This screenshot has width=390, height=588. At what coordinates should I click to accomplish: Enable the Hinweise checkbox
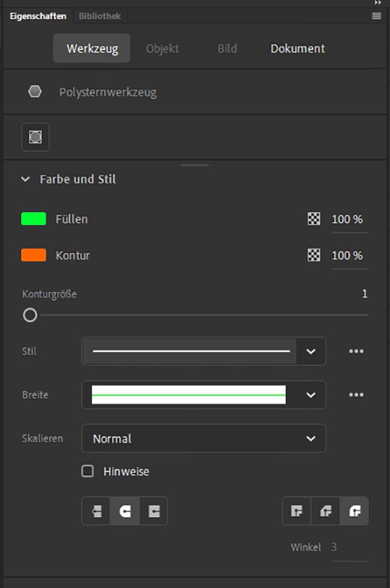tap(88, 472)
